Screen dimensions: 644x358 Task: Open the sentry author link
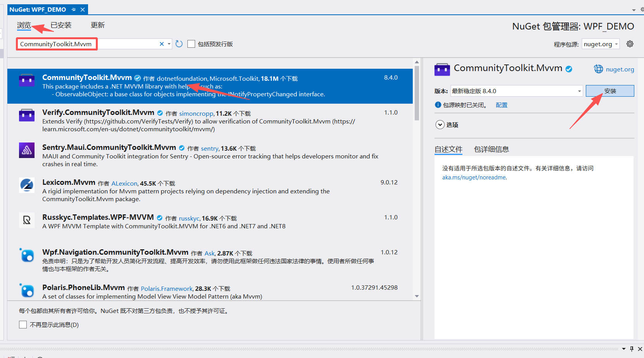[x=209, y=148]
